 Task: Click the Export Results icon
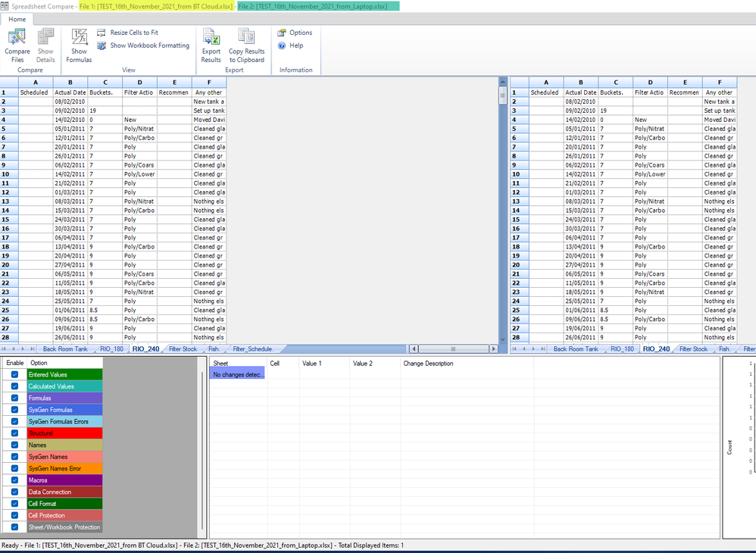click(x=211, y=45)
